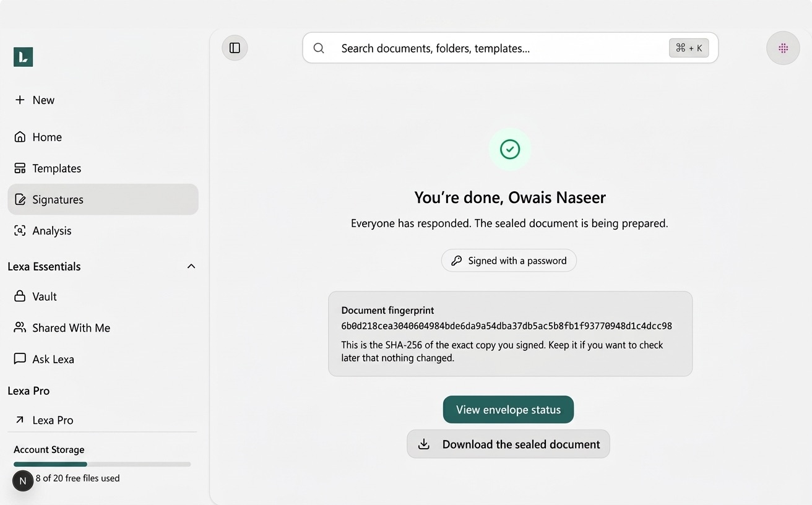The image size is (812, 505).
Task: Click View envelope status button
Action: [x=508, y=410]
